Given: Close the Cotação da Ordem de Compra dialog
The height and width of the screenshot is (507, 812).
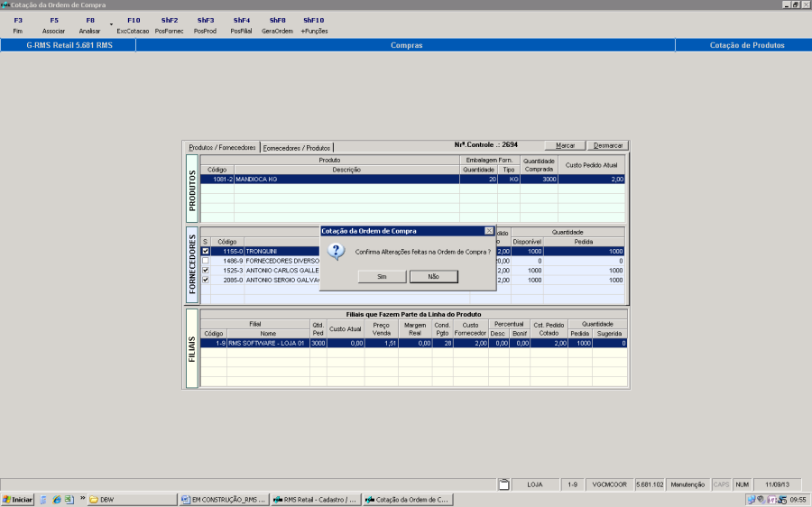Looking at the screenshot, I should coord(489,231).
